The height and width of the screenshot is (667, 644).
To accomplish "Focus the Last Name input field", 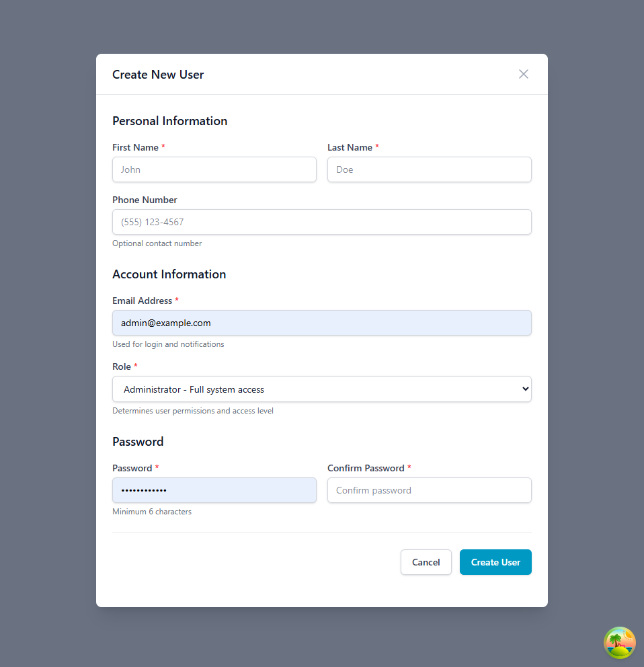I will [x=429, y=169].
